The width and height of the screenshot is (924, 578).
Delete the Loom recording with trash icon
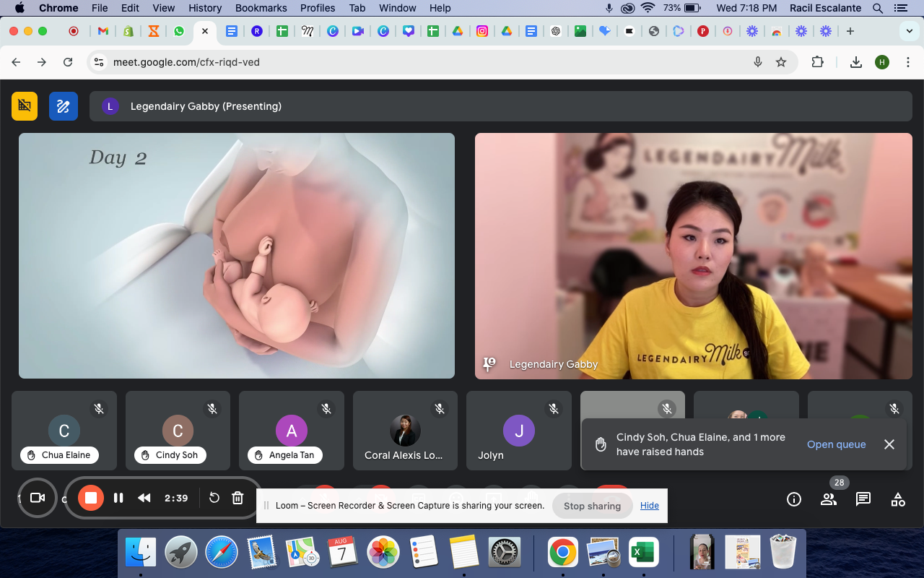237,498
